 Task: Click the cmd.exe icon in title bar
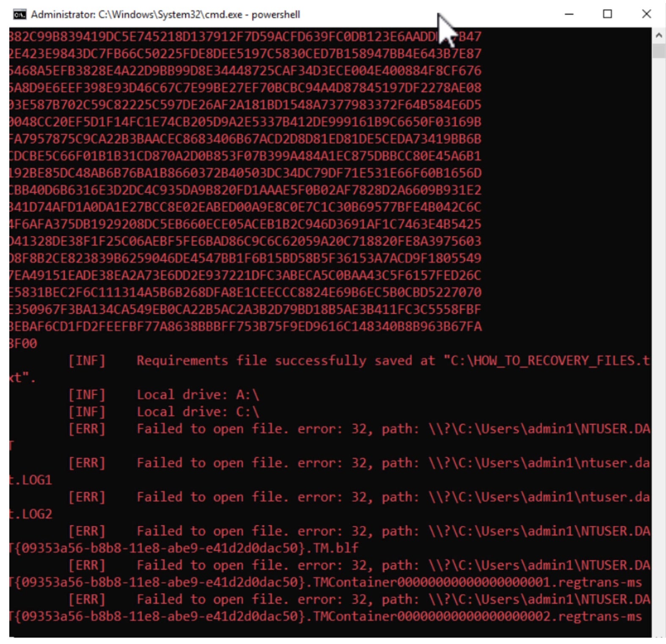tap(19, 14)
